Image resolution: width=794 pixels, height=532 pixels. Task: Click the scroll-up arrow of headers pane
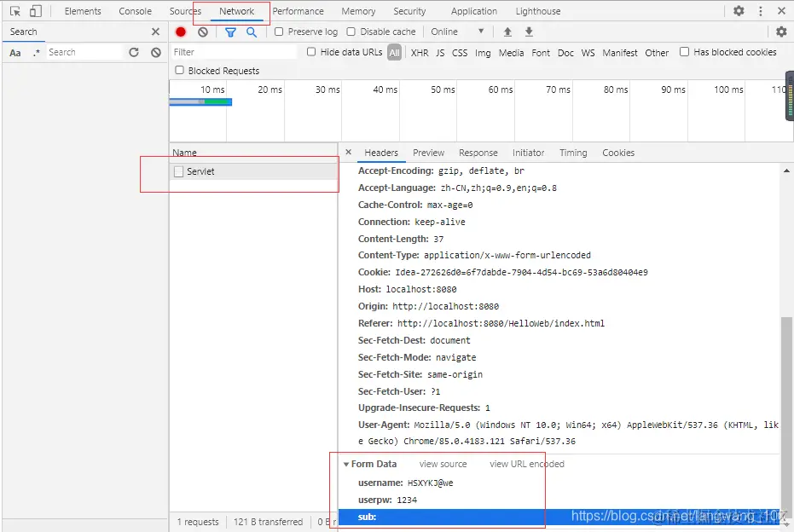point(786,171)
